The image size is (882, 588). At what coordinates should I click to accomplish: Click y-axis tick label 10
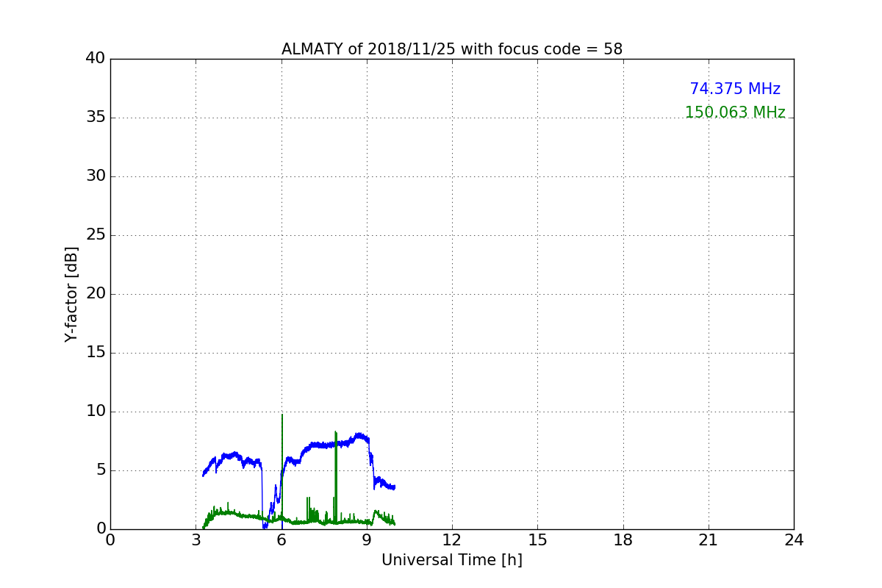point(96,412)
